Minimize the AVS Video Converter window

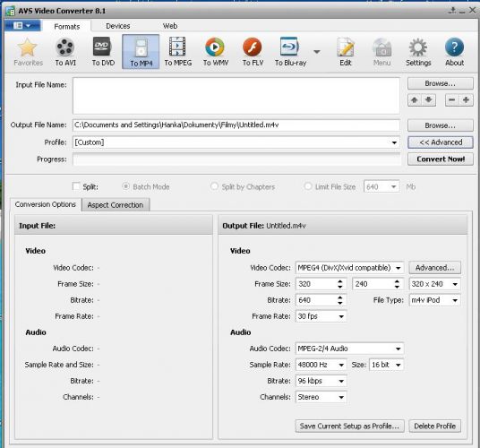click(462, 11)
